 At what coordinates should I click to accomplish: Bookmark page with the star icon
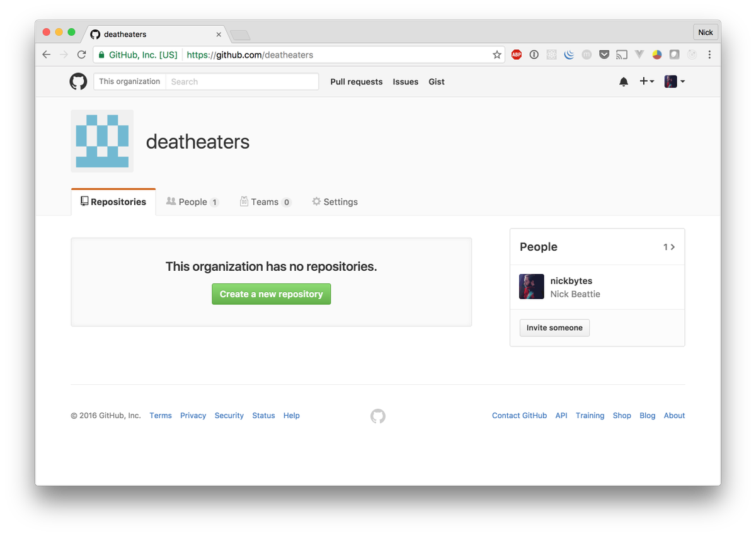(497, 55)
